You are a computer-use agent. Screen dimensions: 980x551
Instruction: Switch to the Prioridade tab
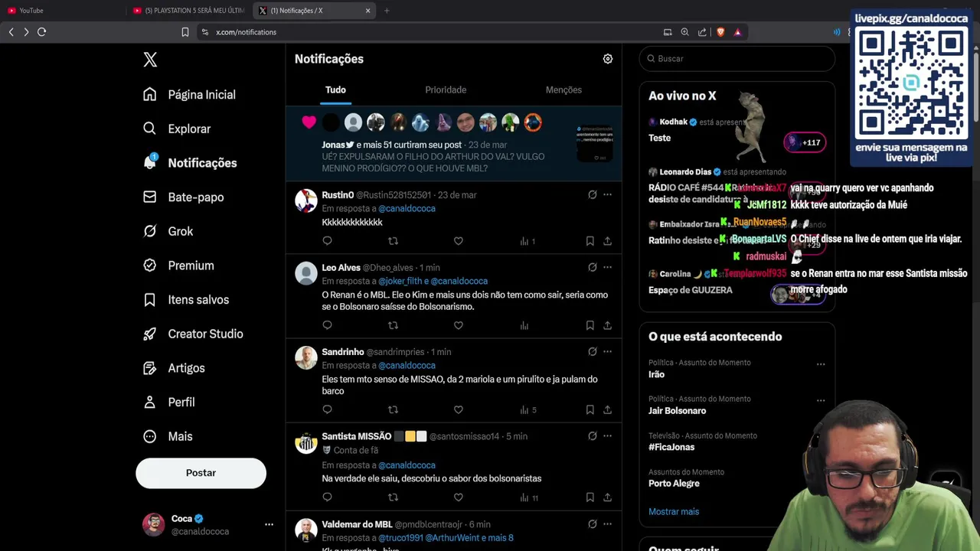pyautogui.click(x=446, y=90)
